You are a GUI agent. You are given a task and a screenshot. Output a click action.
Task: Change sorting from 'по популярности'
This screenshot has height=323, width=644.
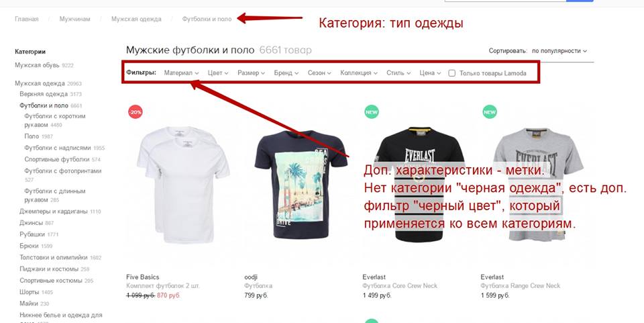click(x=559, y=51)
